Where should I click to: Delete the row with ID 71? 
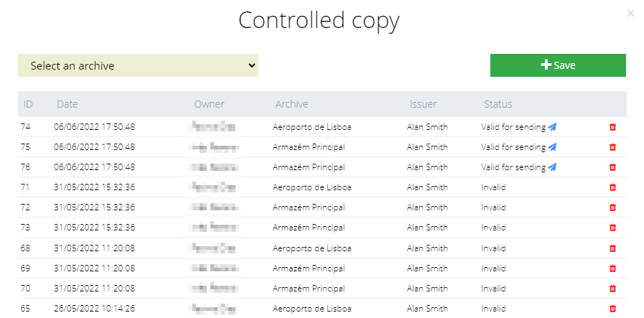click(612, 187)
